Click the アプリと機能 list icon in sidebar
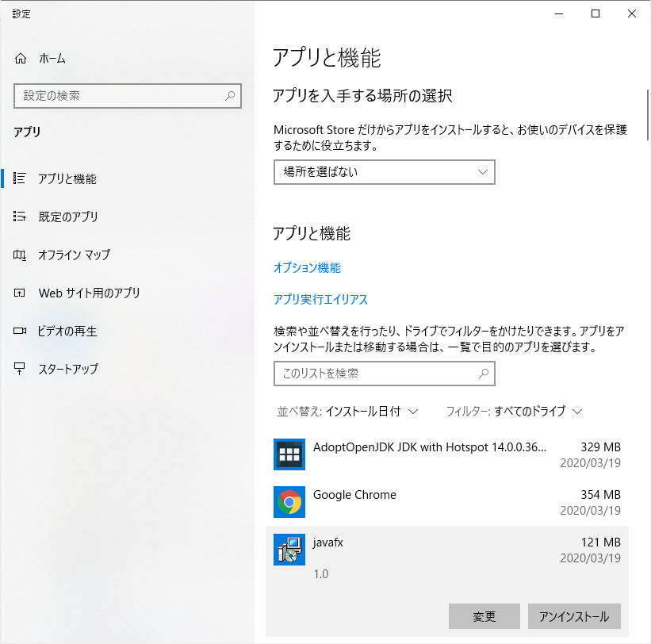Screen dimensions: 651x644 [x=19, y=178]
